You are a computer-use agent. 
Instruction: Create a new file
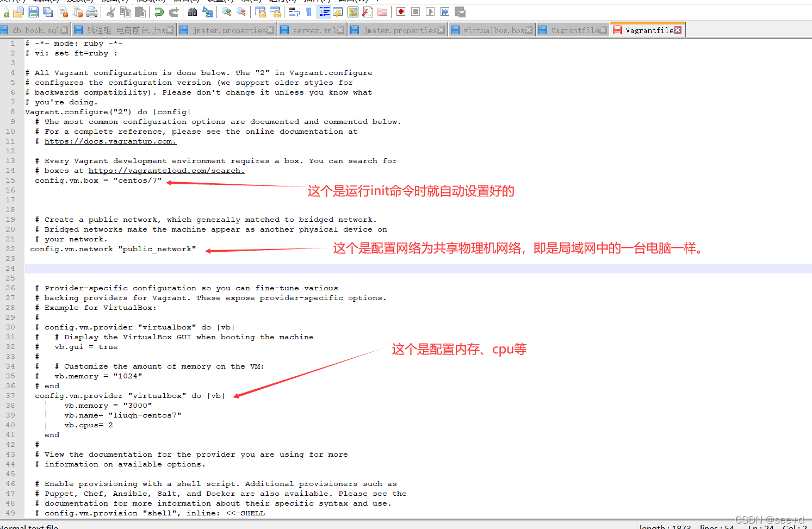click(4, 11)
